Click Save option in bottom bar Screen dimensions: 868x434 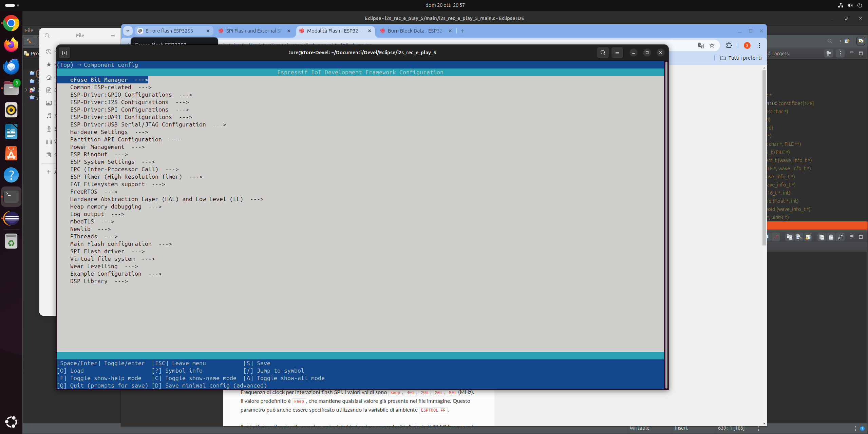263,363
